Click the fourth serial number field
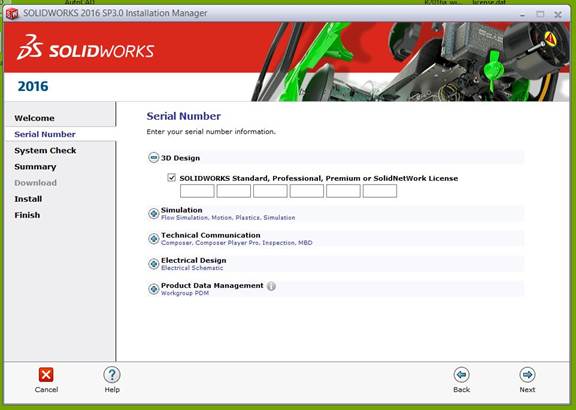The image size is (576, 410). point(307,191)
